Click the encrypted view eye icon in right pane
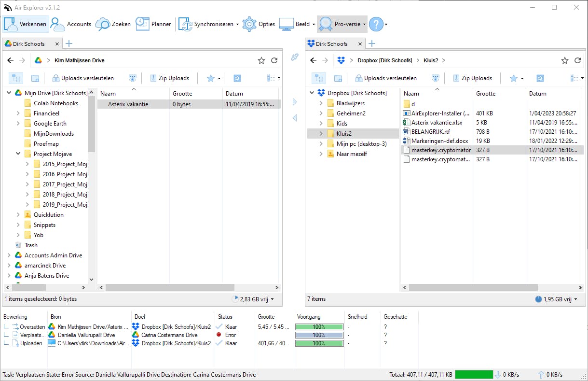This screenshot has width=588, height=381. point(436,78)
